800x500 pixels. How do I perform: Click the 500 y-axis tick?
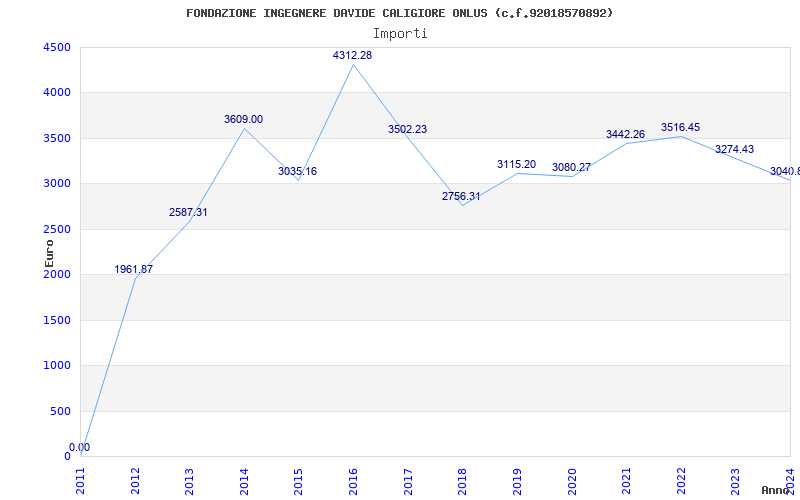tap(61, 411)
